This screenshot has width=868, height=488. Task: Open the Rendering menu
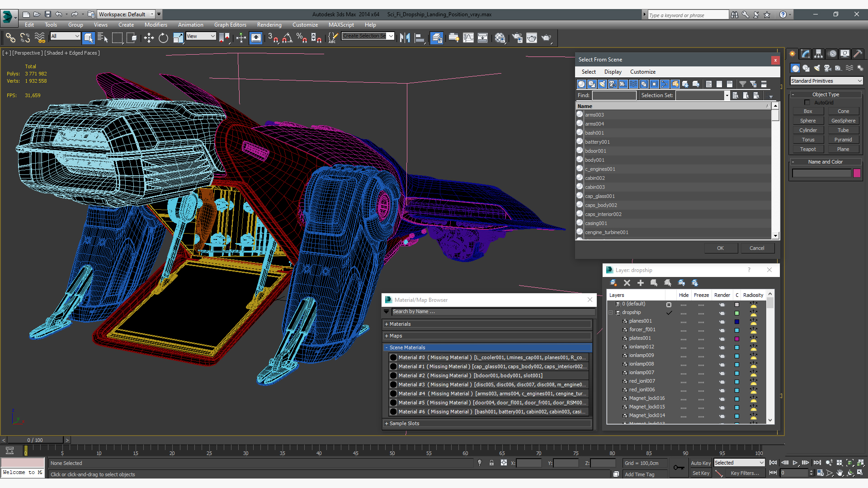[269, 25]
